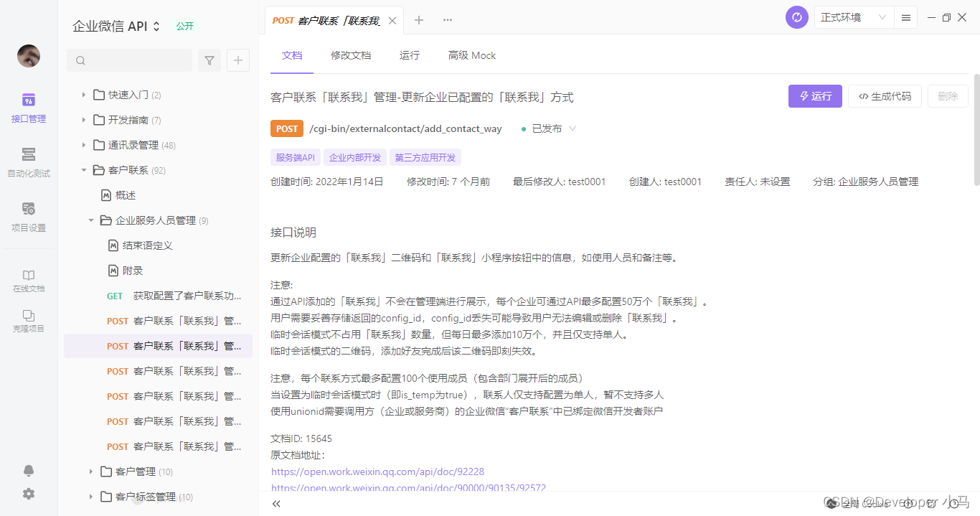
Task: Click 创建时间: 2022年1月14日 text
Action: tap(327, 182)
